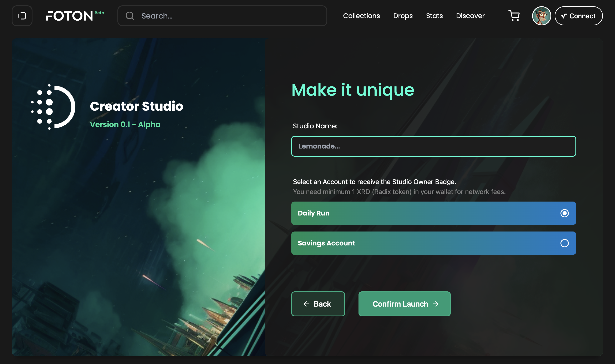Open the FOTON home logo

tap(69, 16)
